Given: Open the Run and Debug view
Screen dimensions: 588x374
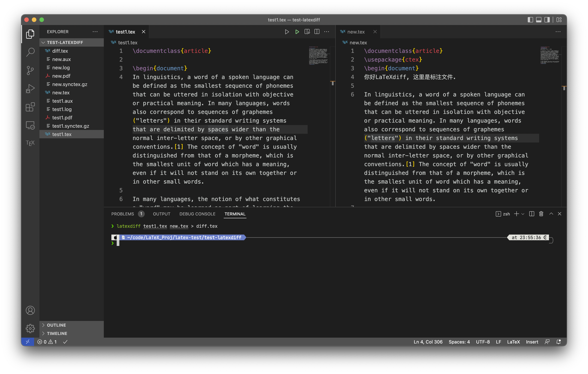Looking at the screenshot, I should [30, 89].
